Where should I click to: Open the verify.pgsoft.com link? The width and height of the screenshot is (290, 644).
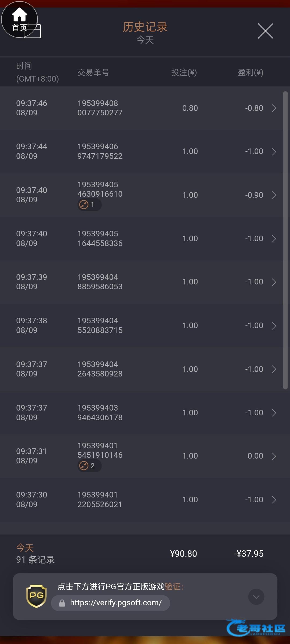point(116,603)
